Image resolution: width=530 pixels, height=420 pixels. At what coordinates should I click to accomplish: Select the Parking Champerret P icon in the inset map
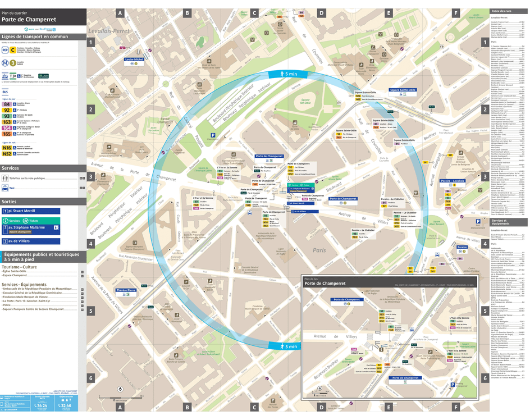coord(453,385)
